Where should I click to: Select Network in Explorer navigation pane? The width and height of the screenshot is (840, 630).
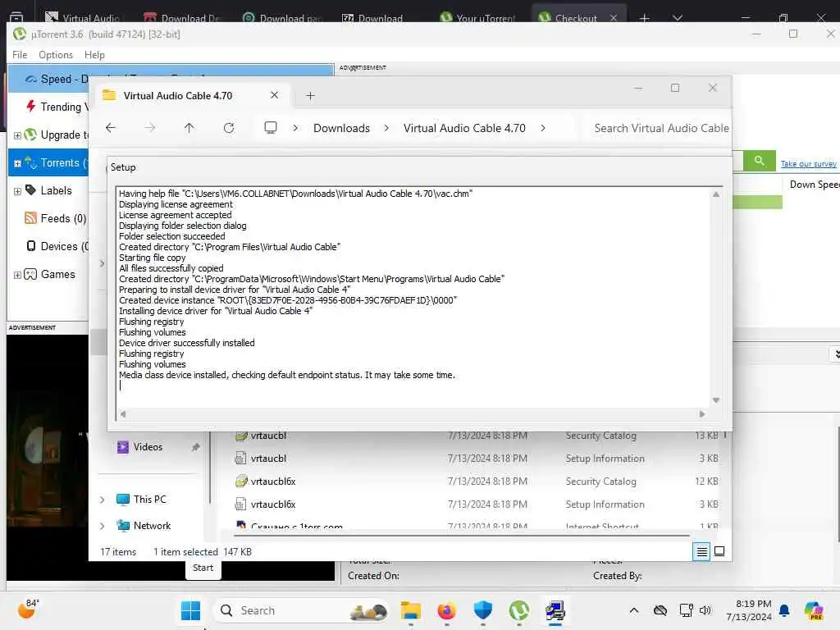(152, 526)
